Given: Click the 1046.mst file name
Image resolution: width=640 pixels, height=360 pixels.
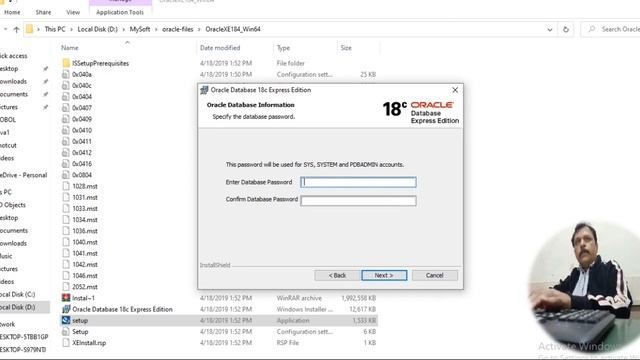Looking at the screenshot, I should [85, 276].
